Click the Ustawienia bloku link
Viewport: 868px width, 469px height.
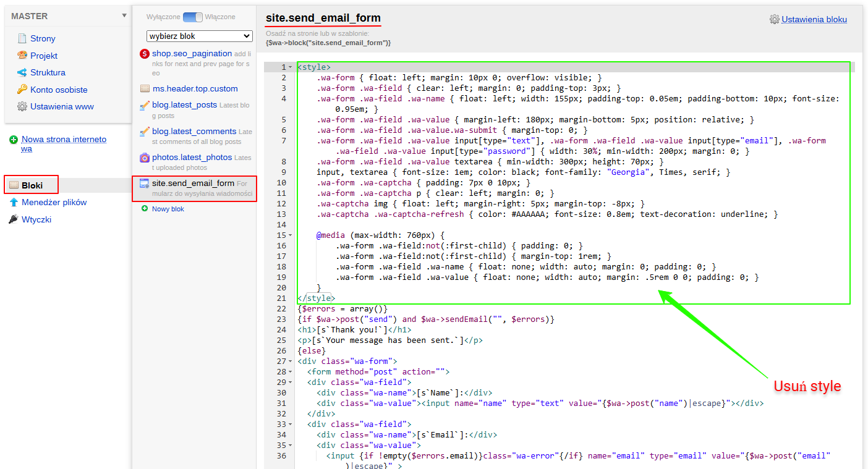814,19
